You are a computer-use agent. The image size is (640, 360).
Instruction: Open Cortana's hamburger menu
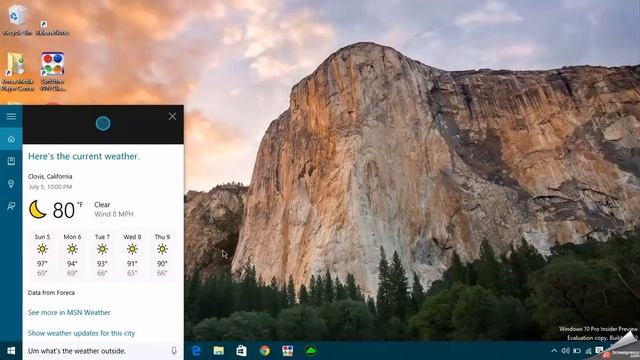11,116
